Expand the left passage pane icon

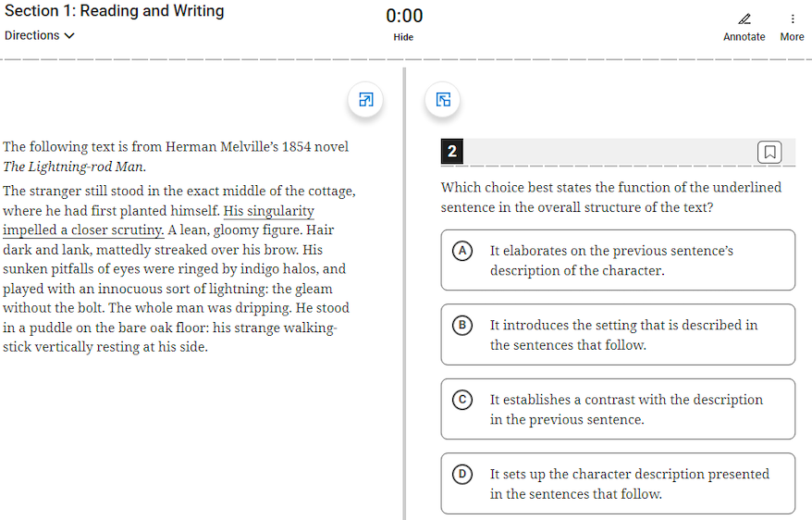coord(365,100)
